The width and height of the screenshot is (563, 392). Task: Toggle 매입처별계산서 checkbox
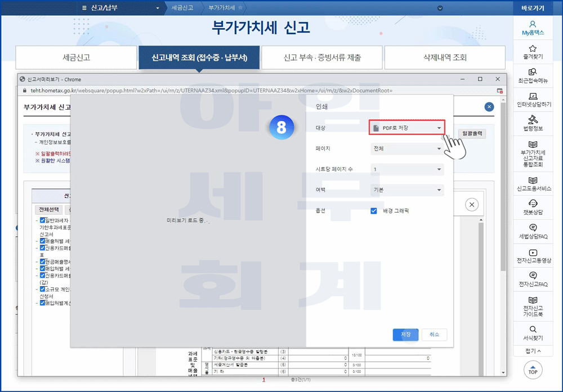click(x=42, y=303)
